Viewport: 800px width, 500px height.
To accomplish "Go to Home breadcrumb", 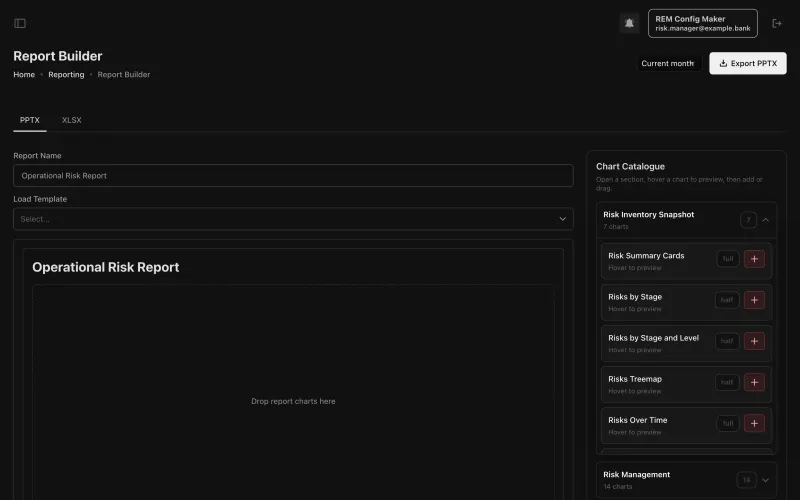I will pos(24,74).
